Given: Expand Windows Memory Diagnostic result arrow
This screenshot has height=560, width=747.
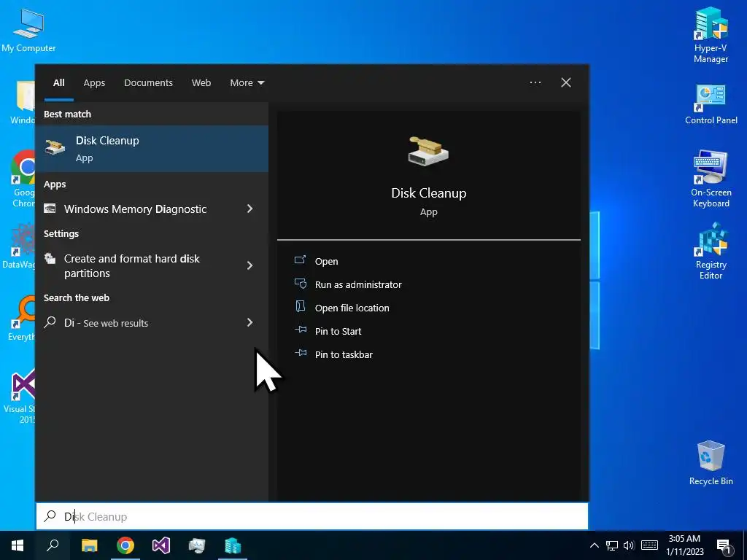Looking at the screenshot, I should point(249,209).
